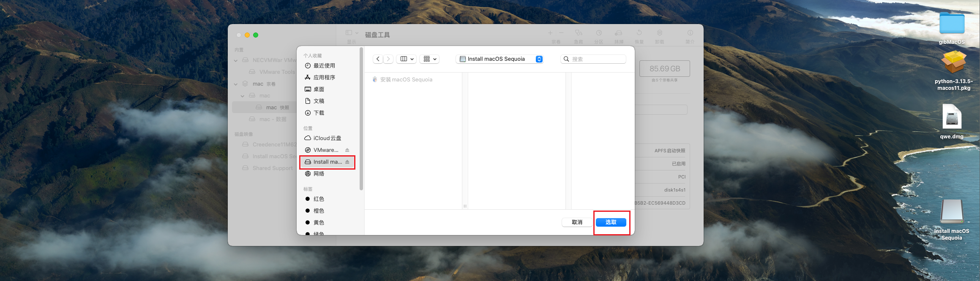
Task: Collapse the NECVMWar VMware disk tree
Action: (236, 60)
